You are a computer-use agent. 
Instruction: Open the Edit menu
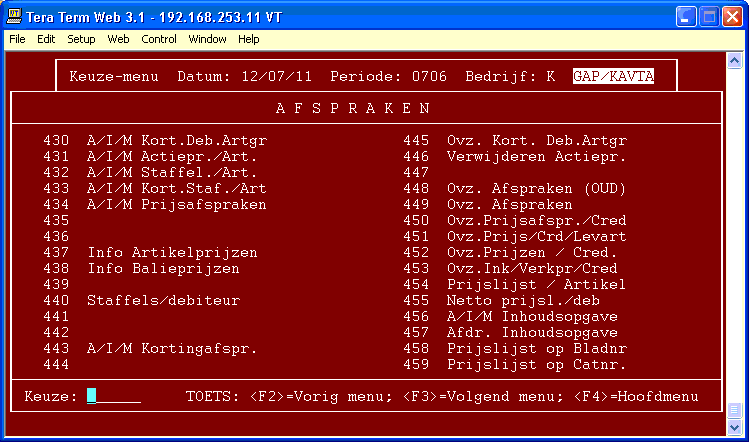click(x=46, y=39)
